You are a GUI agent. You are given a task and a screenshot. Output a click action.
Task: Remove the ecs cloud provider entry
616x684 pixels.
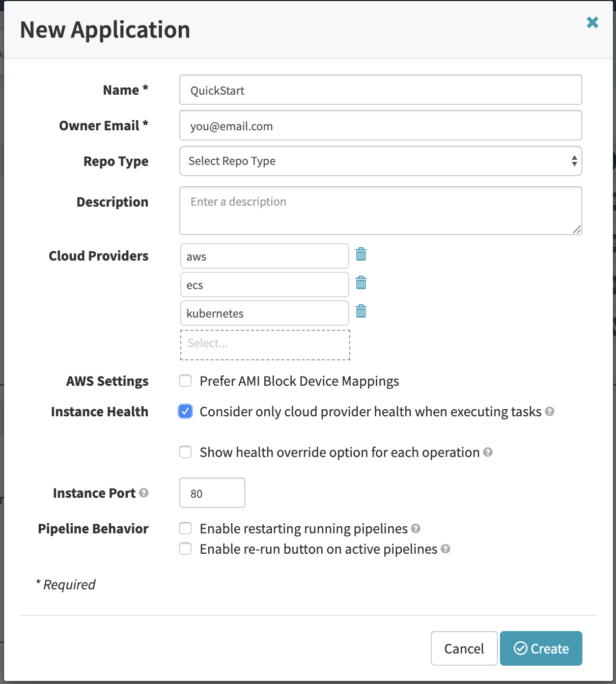(x=361, y=283)
